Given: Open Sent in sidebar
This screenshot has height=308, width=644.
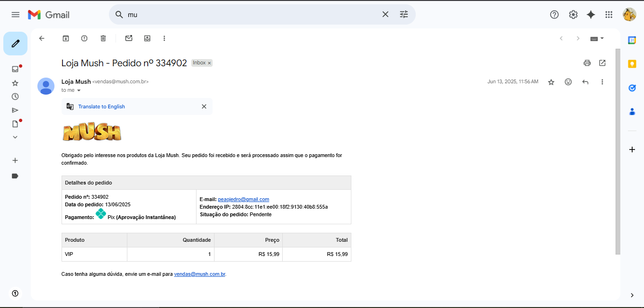Looking at the screenshot, I should 15,110.
